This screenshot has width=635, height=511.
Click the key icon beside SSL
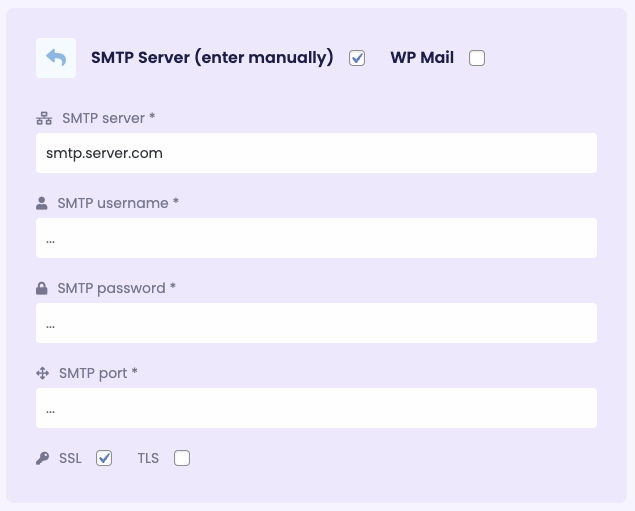43,458
